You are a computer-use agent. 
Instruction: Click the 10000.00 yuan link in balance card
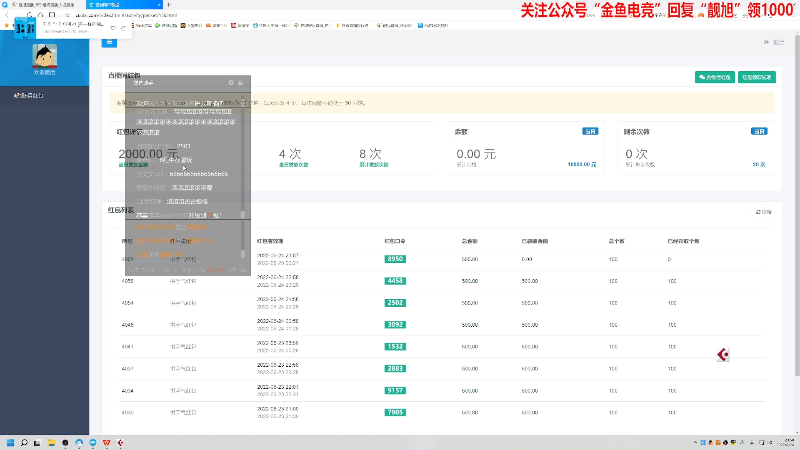click(x=582, y=165)
